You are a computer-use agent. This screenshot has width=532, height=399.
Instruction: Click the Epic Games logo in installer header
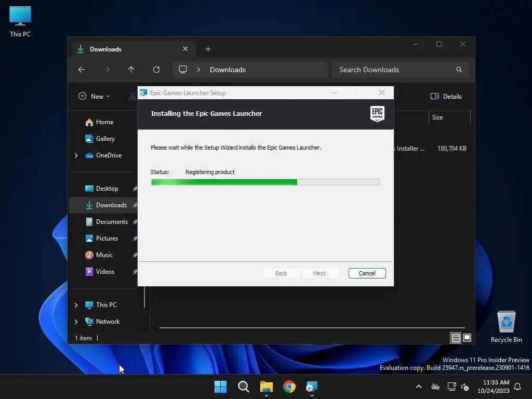point(377,114)
